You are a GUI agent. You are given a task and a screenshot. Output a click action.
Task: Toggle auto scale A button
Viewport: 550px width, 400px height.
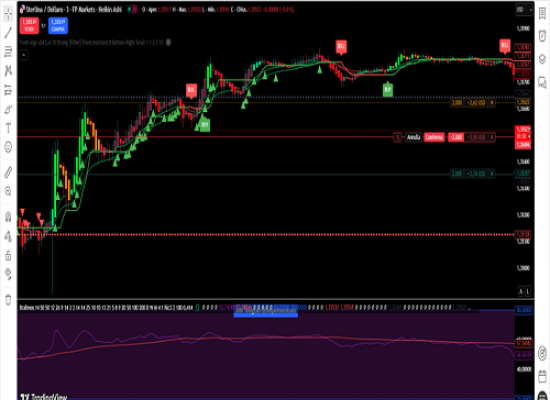(521, 291)
